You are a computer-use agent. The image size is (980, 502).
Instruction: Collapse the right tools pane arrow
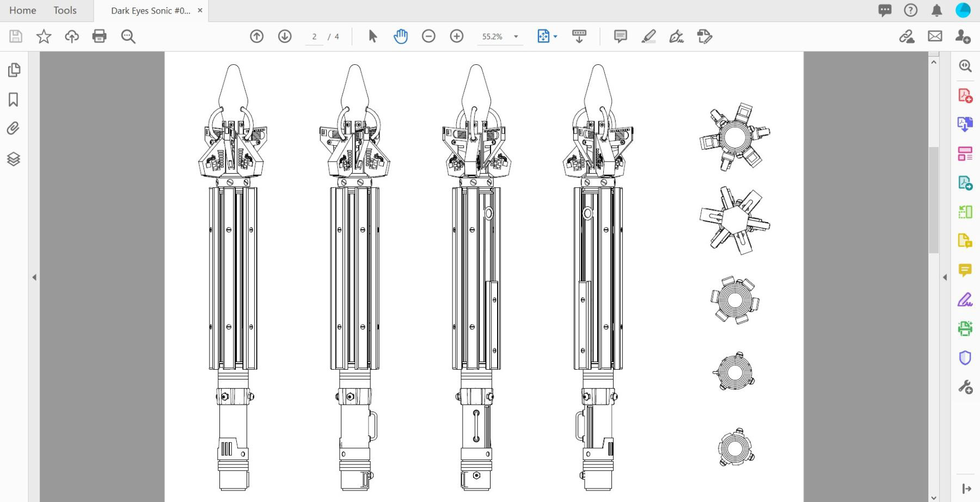point(945,277)
